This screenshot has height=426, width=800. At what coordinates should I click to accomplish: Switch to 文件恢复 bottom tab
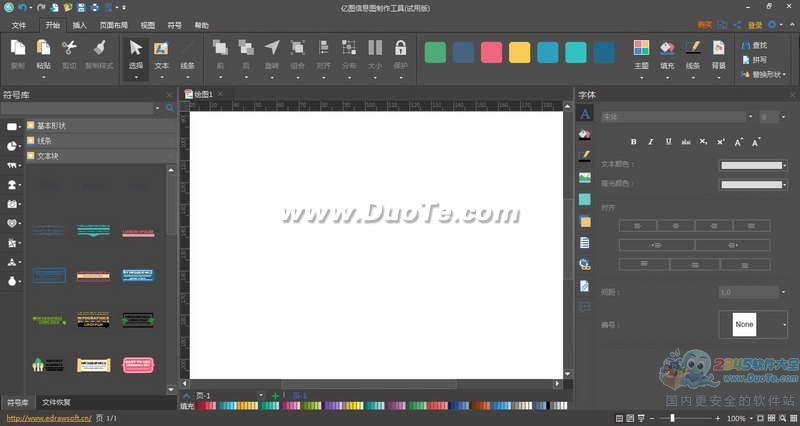coord(56,402)
